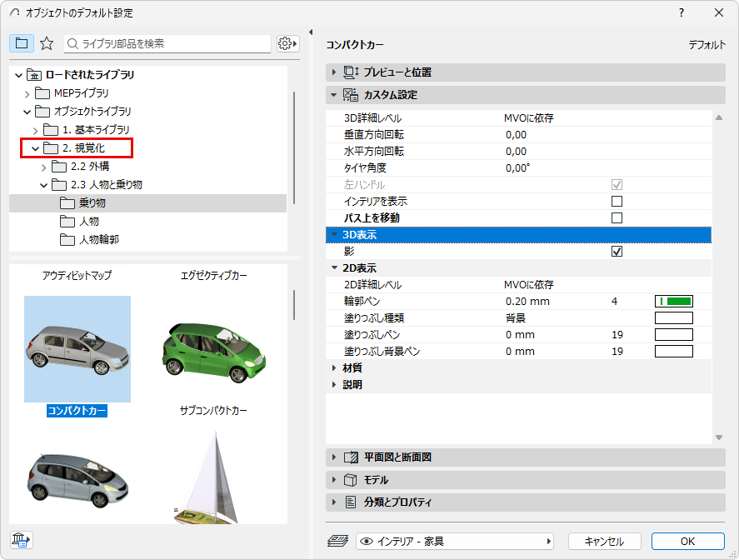
Task: Toggle the 左ハンドル checkbox
Action: [x=617, y=184]
